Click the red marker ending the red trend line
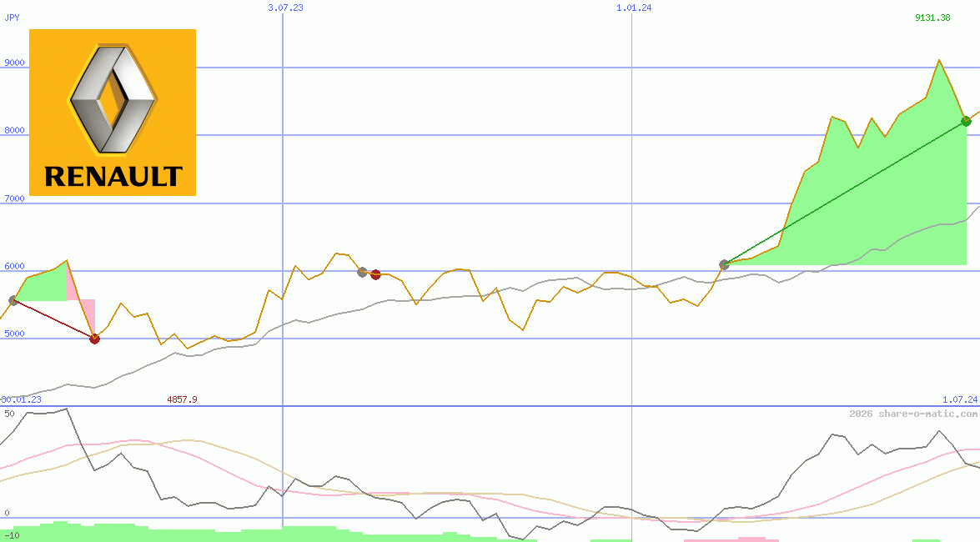The image size is (980, 542). click(94, 339)
